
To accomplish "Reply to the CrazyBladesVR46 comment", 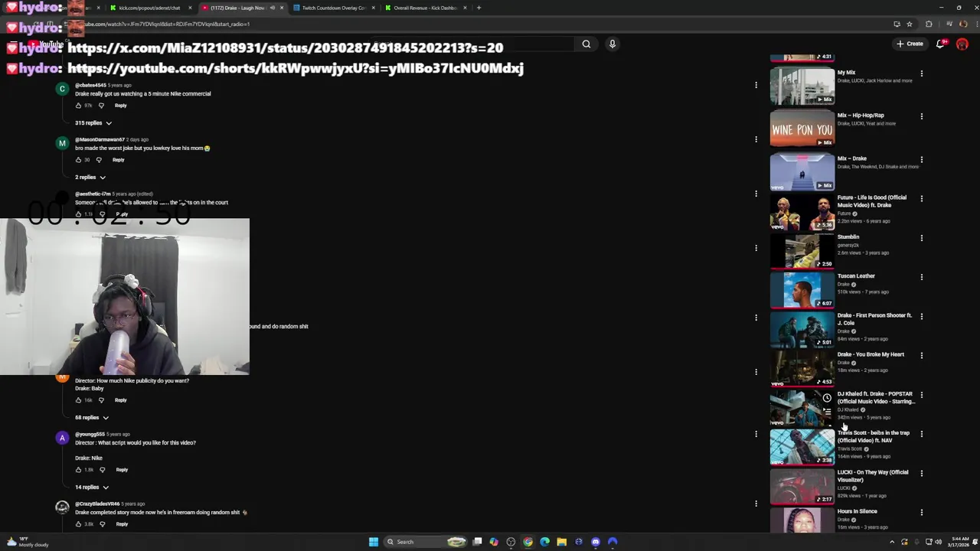I will coord(122,524).
